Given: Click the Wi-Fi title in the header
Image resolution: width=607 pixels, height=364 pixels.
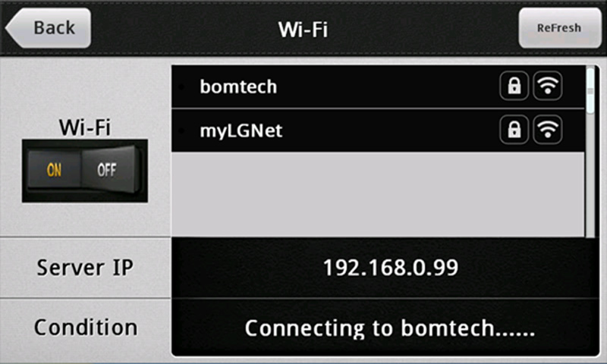Looking at the screenshot, I should pos(303,30).
